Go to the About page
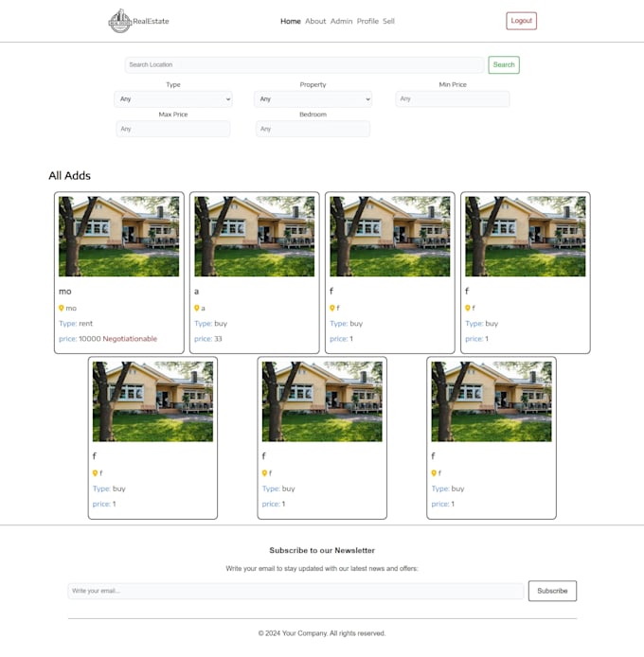Screen dimensions: 644x657 315,21
